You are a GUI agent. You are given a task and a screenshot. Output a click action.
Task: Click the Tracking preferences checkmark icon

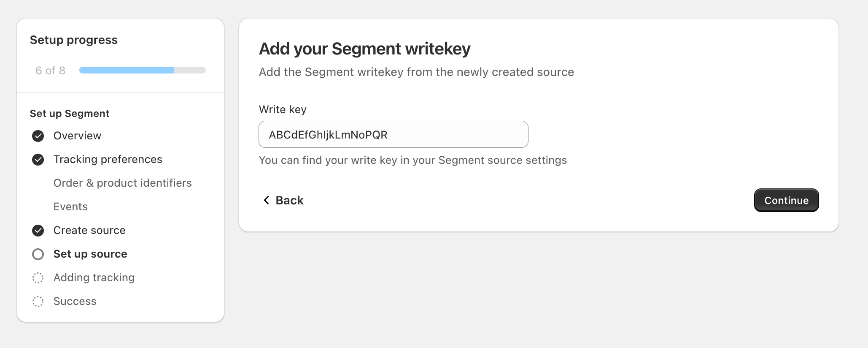tap(38, 159)
